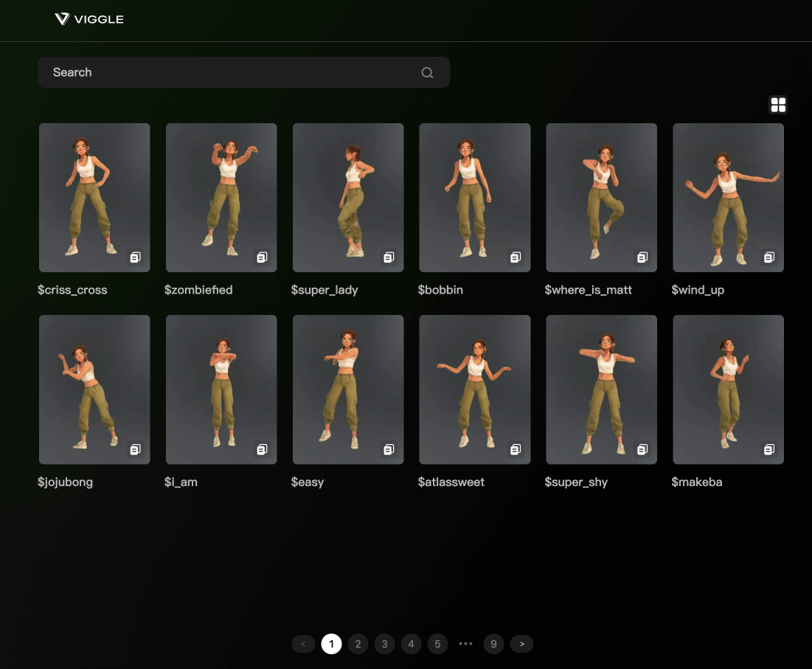The image size is (812, 669).
Task: Click copy icon on $atlassweet thumbnail
Action: [516, 449]
